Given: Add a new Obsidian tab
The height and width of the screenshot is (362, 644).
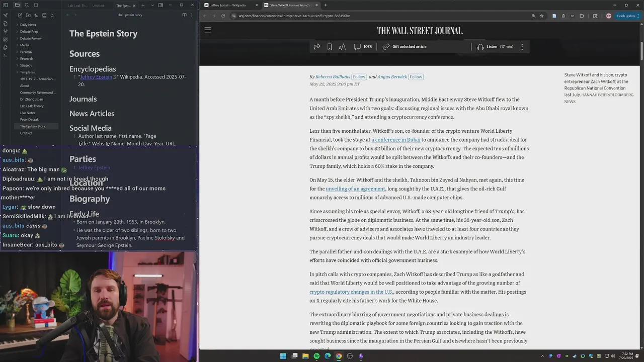Looking at the screenshot, I should click(143, 6).
